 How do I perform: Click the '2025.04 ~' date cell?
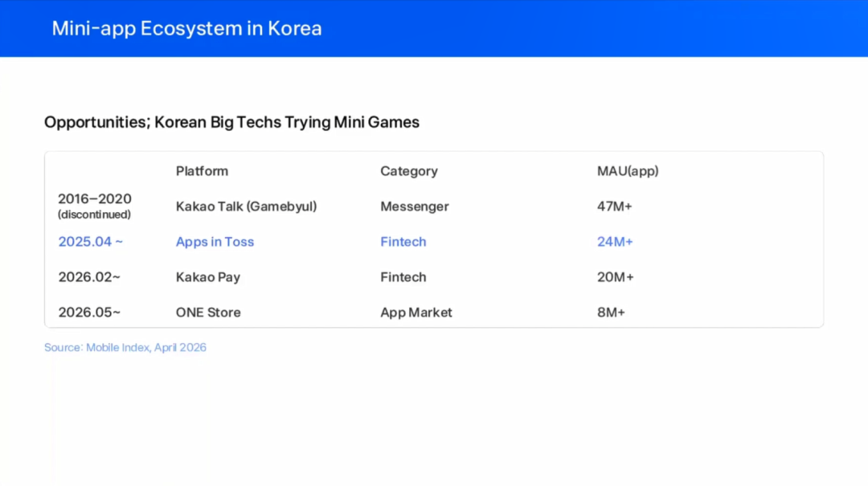click(x=90, y=242)
